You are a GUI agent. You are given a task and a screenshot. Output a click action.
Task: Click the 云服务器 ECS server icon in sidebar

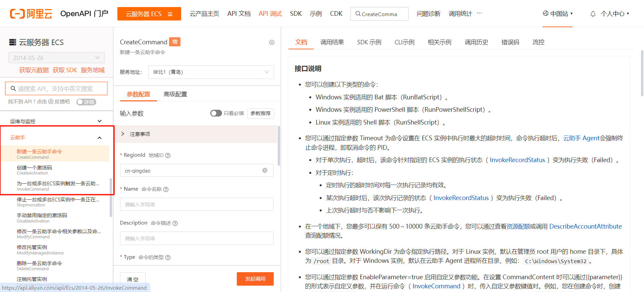[13, 42]
